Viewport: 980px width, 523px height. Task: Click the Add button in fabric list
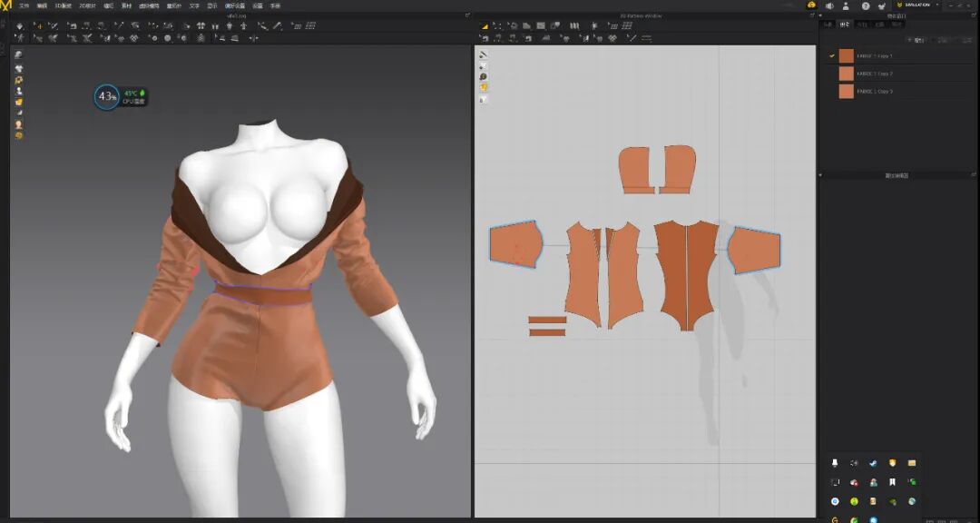[x=916, y=40]
